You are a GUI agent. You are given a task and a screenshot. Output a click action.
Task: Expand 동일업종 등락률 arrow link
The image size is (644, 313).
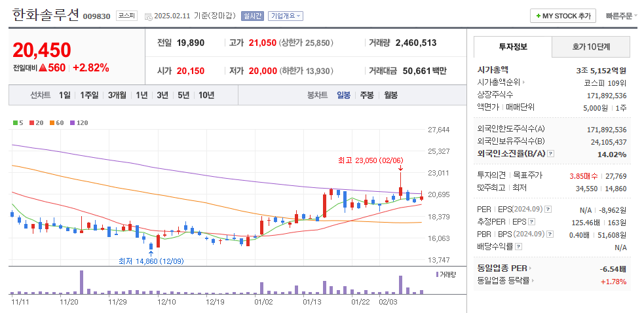[533, 281]
